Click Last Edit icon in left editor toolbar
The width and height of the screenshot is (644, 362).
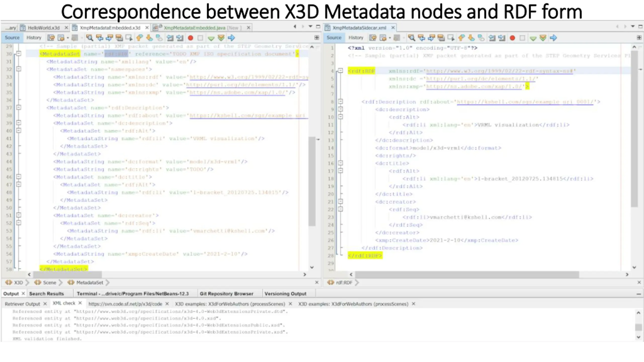pyautogui.click(x=51, y=38)
